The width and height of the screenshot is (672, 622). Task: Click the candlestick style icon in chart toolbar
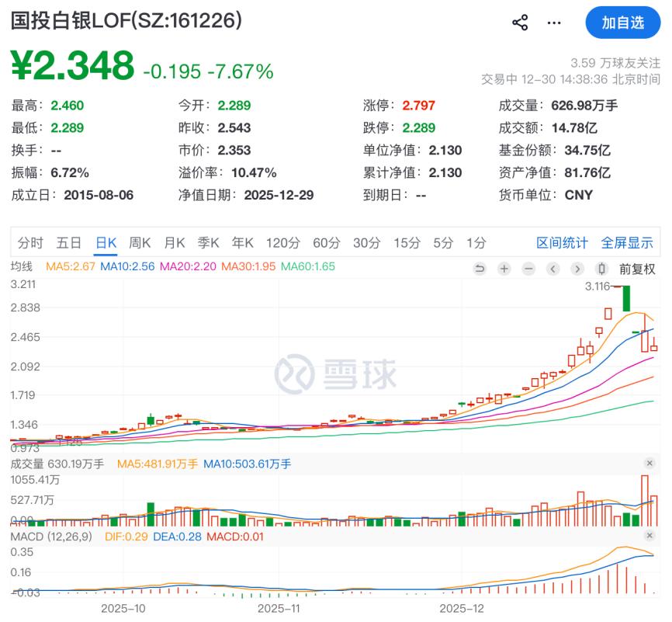click(x=604, y=269)
